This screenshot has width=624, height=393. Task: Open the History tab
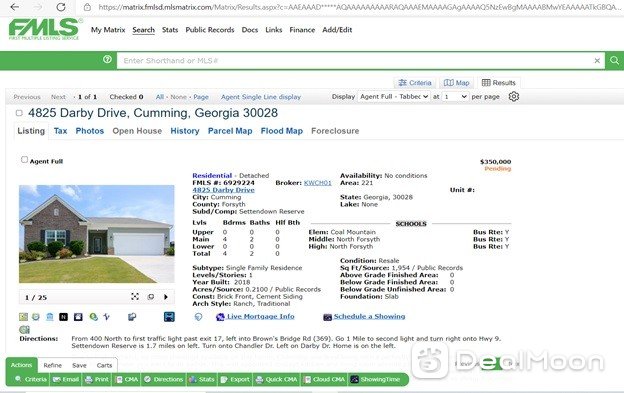(x=185, y=131)
